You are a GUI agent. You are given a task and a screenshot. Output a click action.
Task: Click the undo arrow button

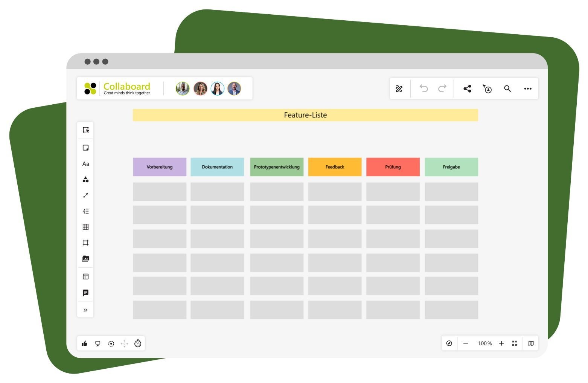pyautogui.click(x=424, y=89)
